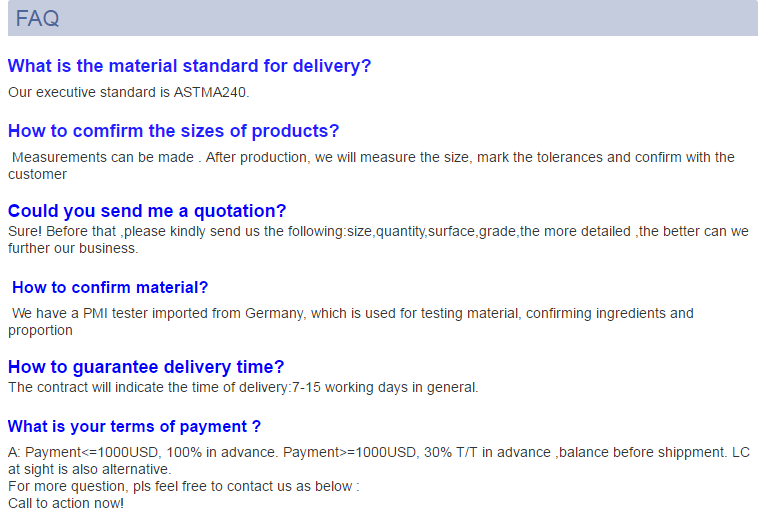Click the quotation answer starting with "Sure!"
The height and width of the screenshot is (532, 763).
click(378, 231)
